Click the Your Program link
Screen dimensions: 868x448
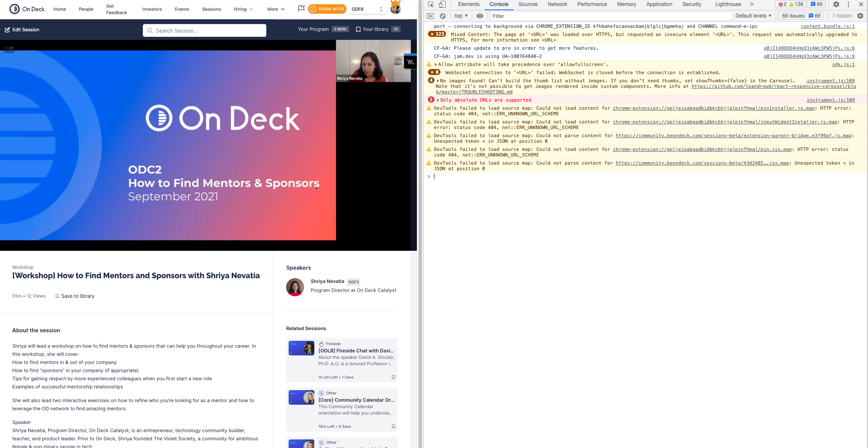pos(313,29)
